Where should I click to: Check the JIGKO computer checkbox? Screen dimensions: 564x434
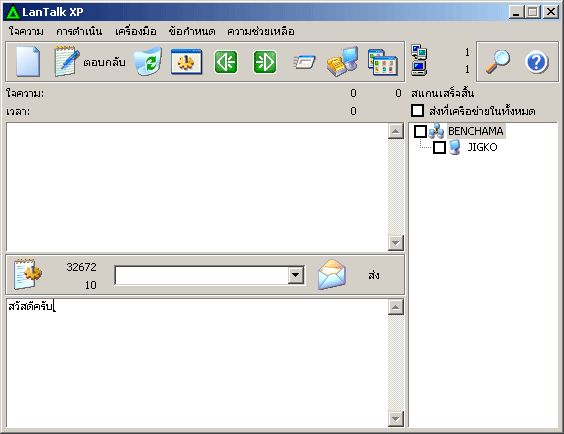point(439,147)
